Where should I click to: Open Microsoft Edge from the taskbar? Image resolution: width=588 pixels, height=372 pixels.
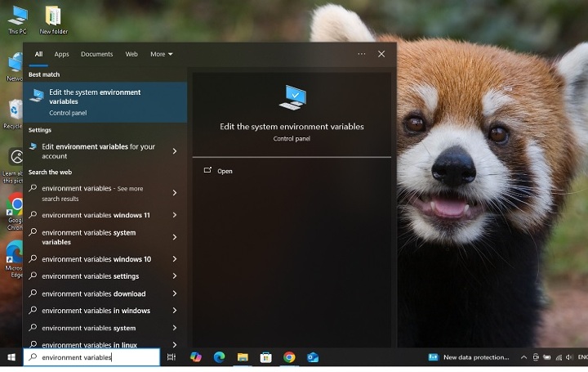click(x=219, y=357)
